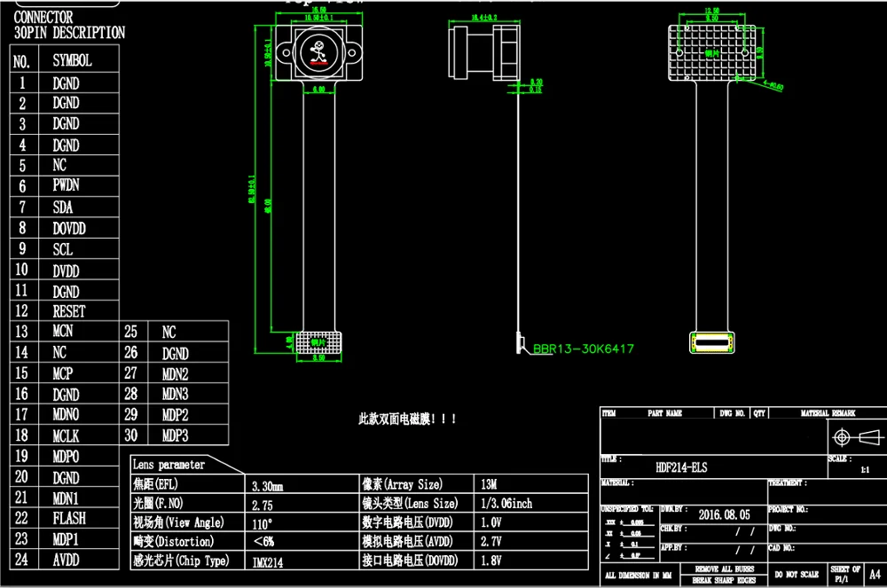Select the 'CONNECTOR 30PIN DESCRIPTION' heading

(x=69, y=25)
